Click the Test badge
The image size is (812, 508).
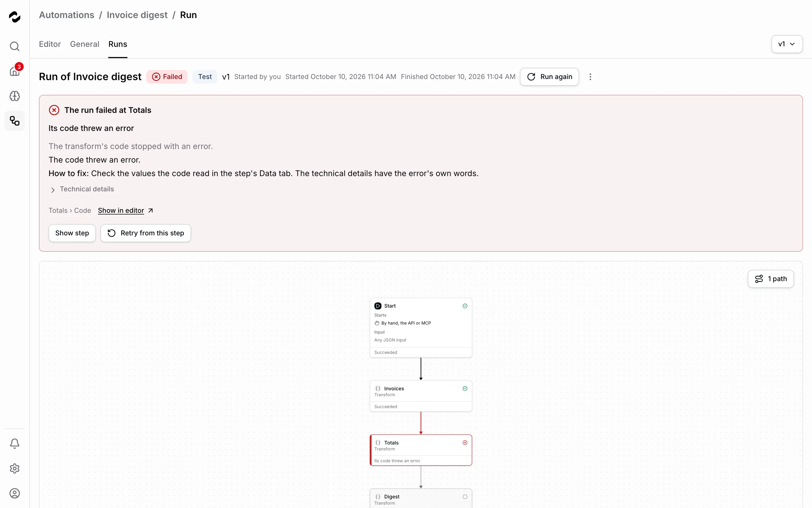[x=205, y=76]
